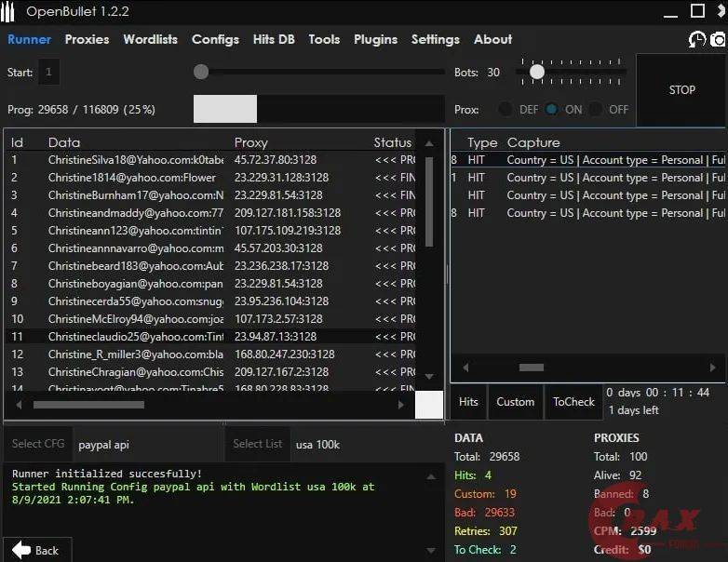This screenshot has width=728, height=562.
Task: Open the Proxies tab
Action: pos(87,39)
